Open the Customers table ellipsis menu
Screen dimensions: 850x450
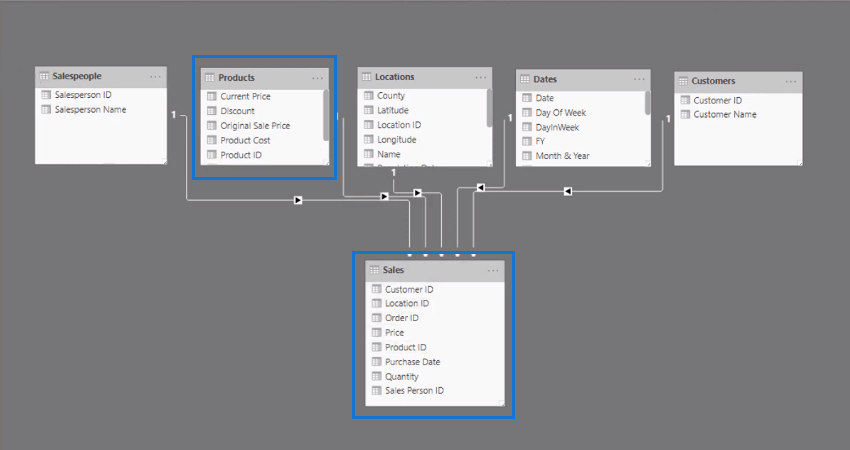791,81
